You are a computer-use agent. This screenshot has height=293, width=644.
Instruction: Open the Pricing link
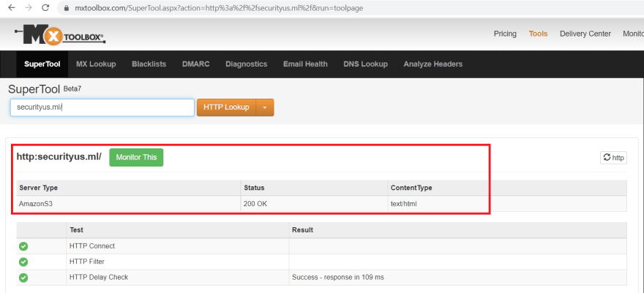click(505, 34)
